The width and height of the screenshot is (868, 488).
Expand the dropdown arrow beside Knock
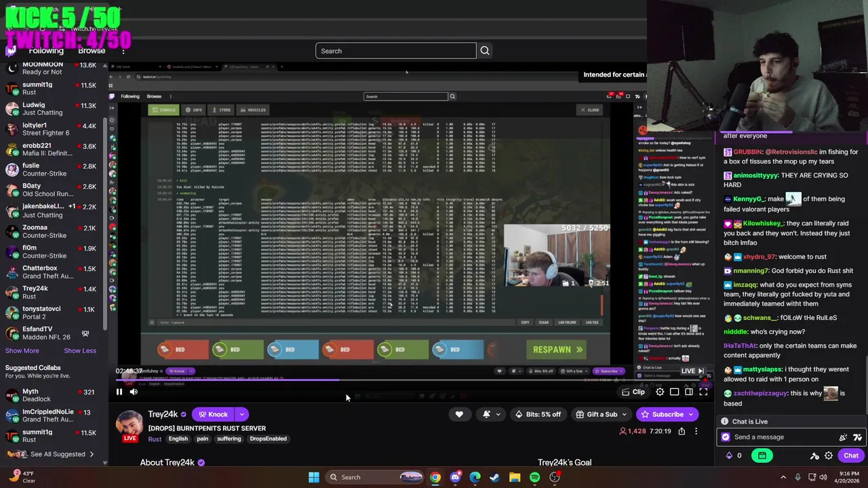tap(241, 414)
